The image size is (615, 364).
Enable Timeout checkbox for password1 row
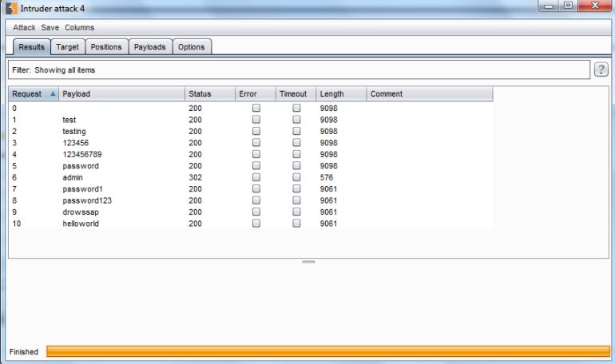(x=296, y=189)
